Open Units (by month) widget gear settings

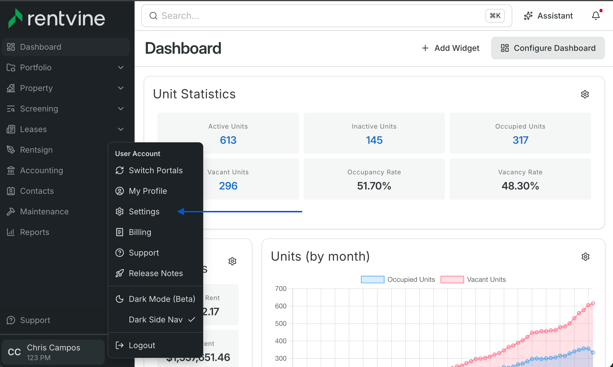point(585,257)
